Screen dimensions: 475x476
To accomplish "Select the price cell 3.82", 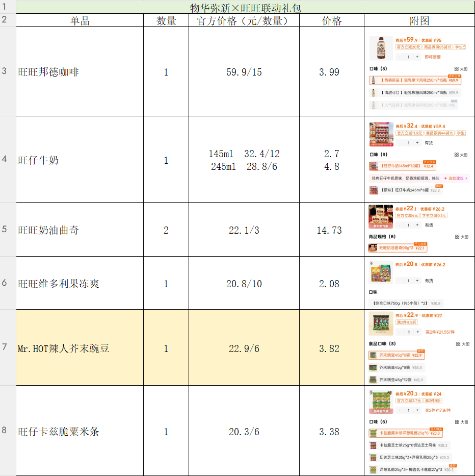I will [x=331, y=347].
